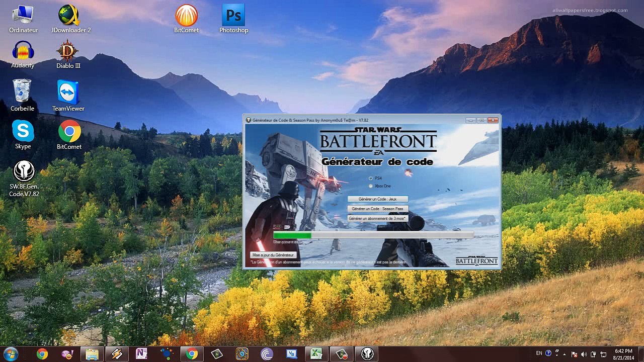Open the network tray icon
Image resolution: width=644 pixels, height=362 pixels.
[603, 354]
